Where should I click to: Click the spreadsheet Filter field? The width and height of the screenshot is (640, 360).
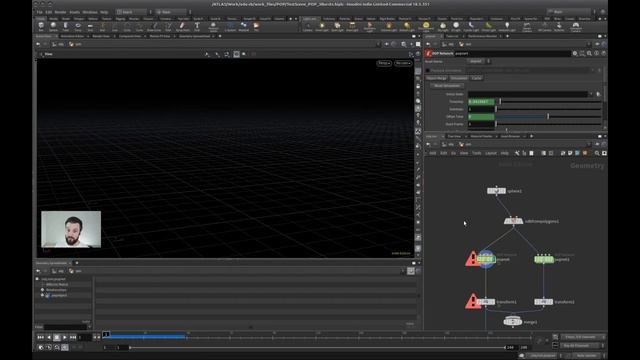(x=65, y=327)
